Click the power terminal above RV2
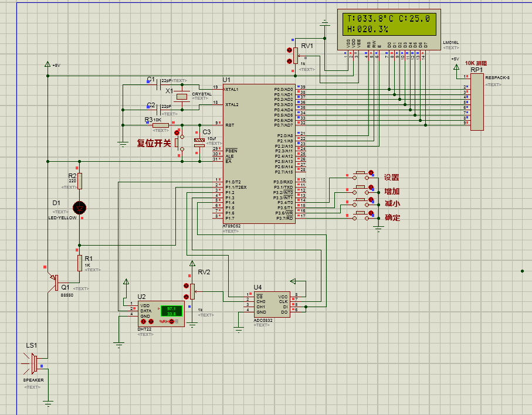The image size is (532, 415). click(x=192, y=263)
